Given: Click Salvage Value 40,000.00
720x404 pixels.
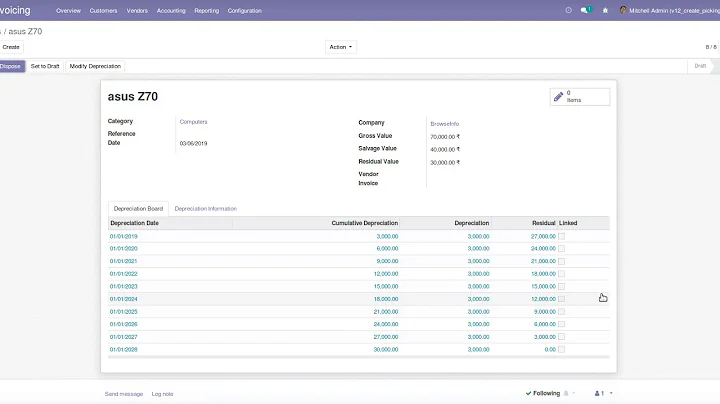Looking at the screenshot, I should pos(445,150).
